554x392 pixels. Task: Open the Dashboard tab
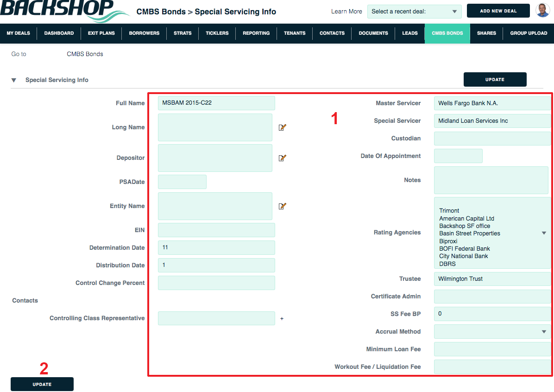click(59, 33)
